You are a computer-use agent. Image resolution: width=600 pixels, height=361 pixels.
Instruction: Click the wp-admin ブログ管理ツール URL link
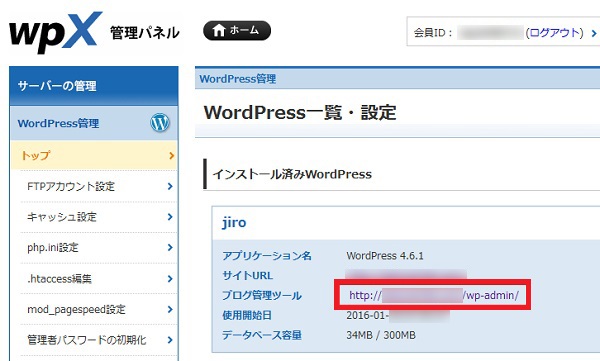point(434,296)
